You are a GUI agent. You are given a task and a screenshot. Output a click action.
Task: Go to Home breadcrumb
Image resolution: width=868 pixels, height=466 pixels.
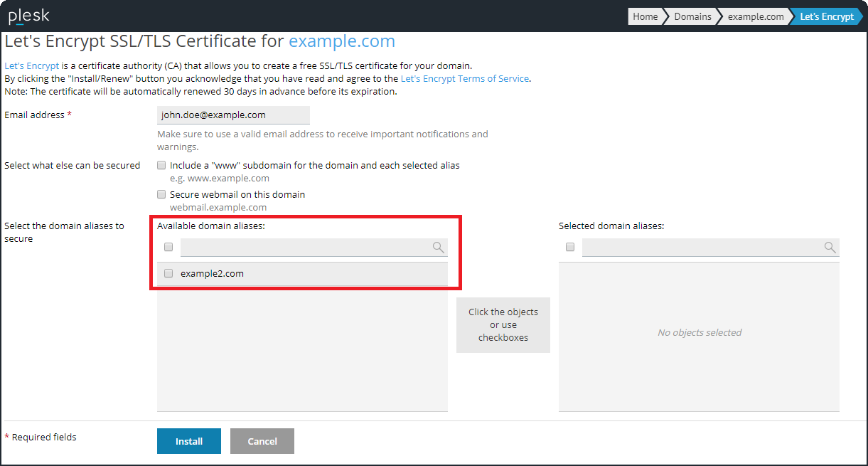645,16
